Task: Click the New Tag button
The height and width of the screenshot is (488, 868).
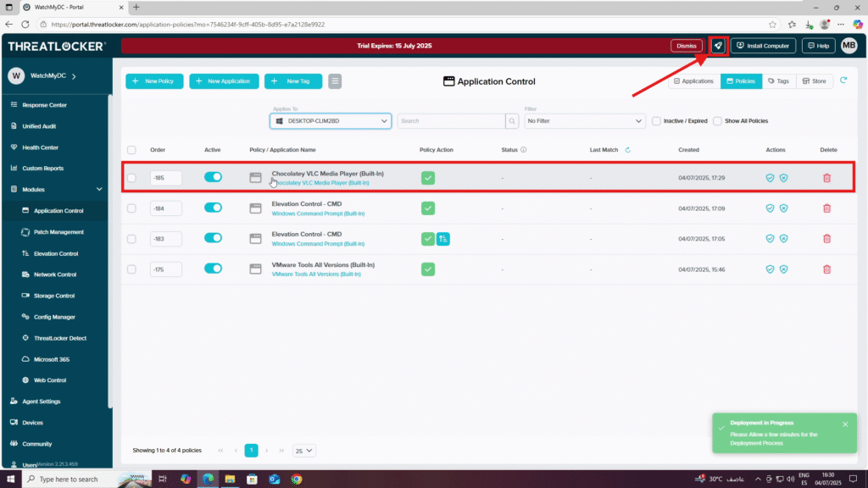Action: tap(292, 81)
